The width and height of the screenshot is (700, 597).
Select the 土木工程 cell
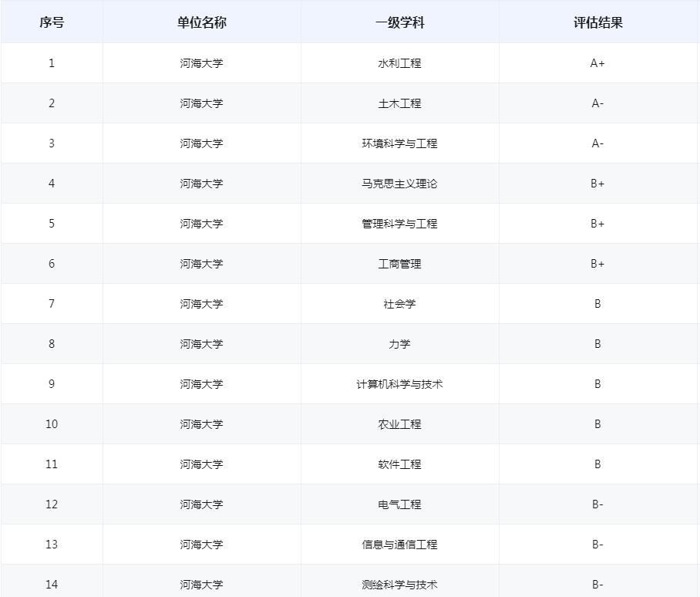tap(399, 103)
